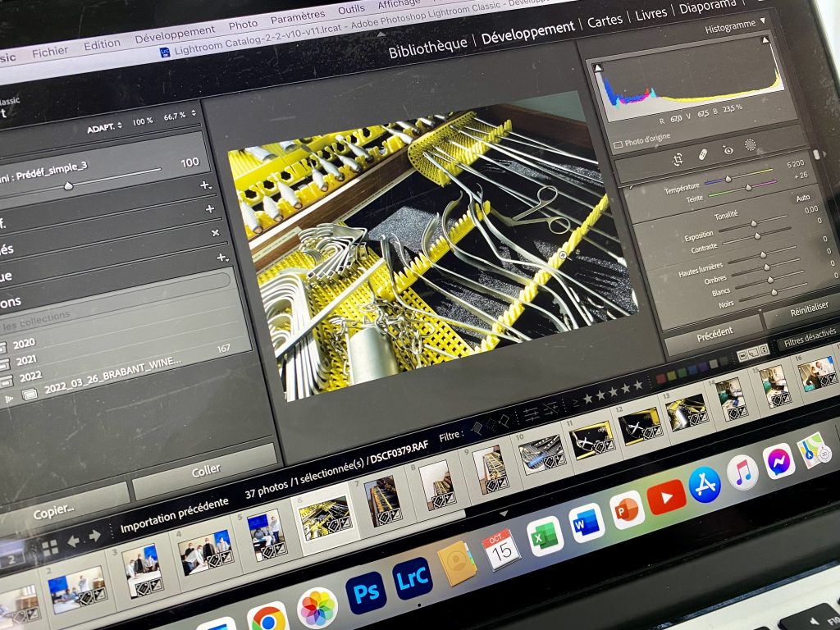Set rating filter to one star
The image size is (840, 630).
[x=587, y=398]
